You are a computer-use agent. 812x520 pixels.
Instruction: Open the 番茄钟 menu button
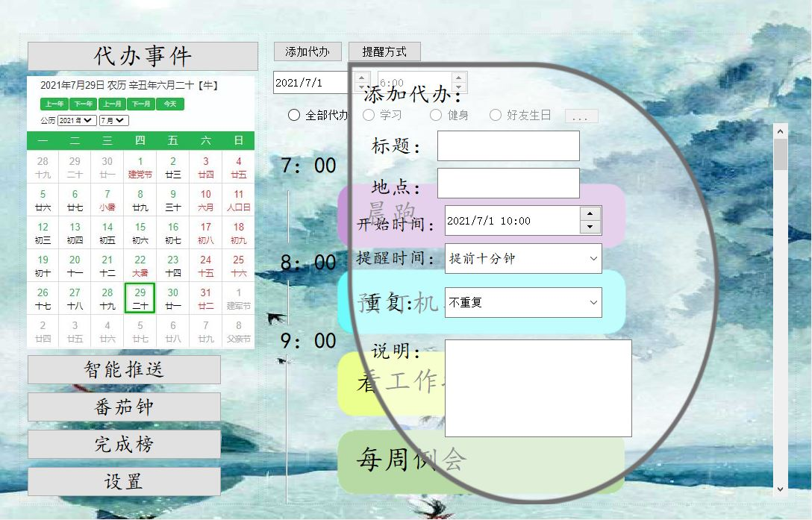point(124,407)
